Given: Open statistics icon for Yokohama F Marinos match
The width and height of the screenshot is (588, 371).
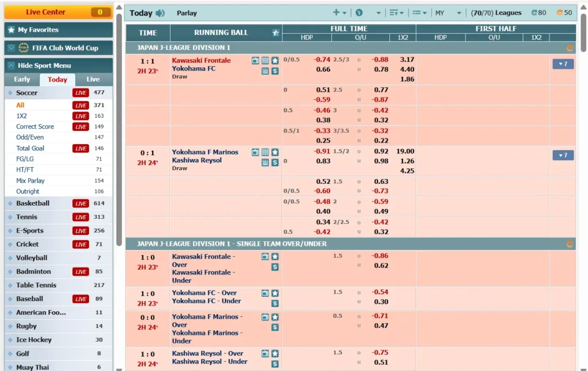Looking at the screenshot, I should [x=265, y=163].
